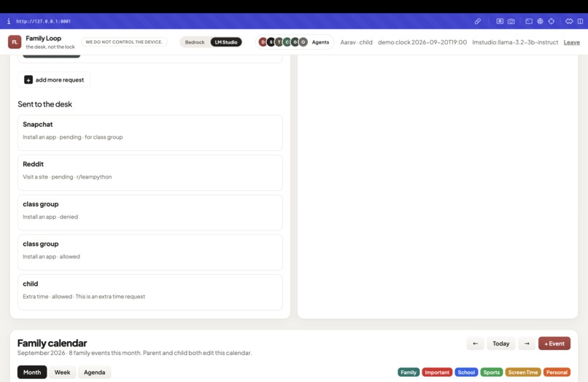Image resolution: width=588 pixels, height=382 pixels.
Task: Click the Leave link
Action: (x=571, y=42)
